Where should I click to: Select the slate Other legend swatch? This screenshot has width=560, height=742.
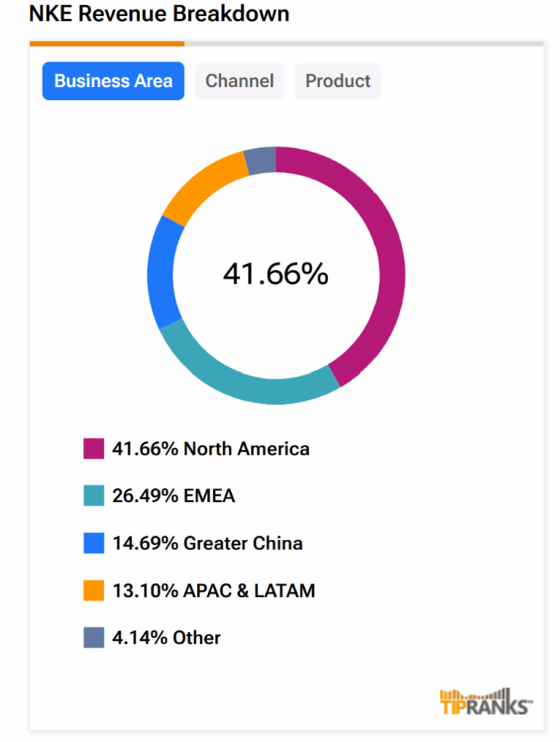94,638
